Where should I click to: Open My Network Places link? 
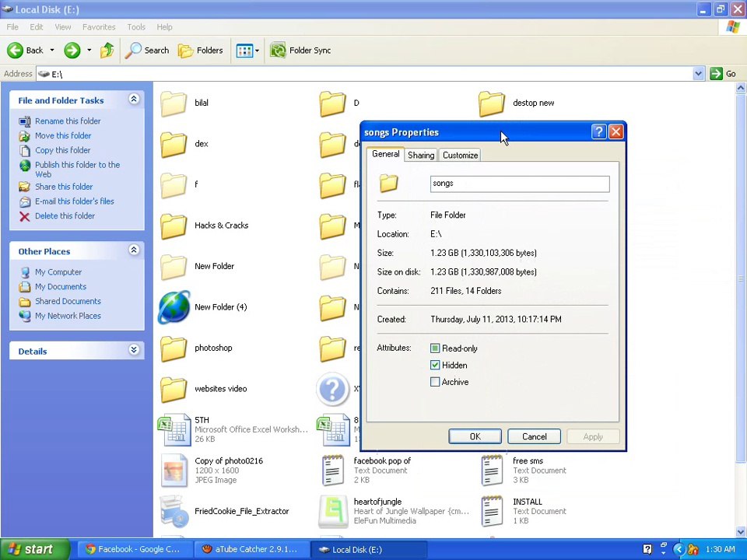point(68,316)
